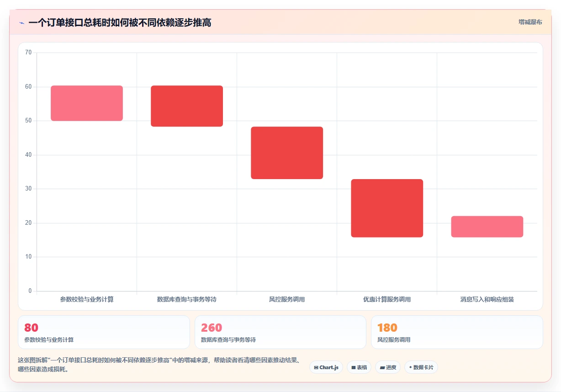Click the y-axis value 20
The image size is (561, 392).
click(x=28, y=223)
